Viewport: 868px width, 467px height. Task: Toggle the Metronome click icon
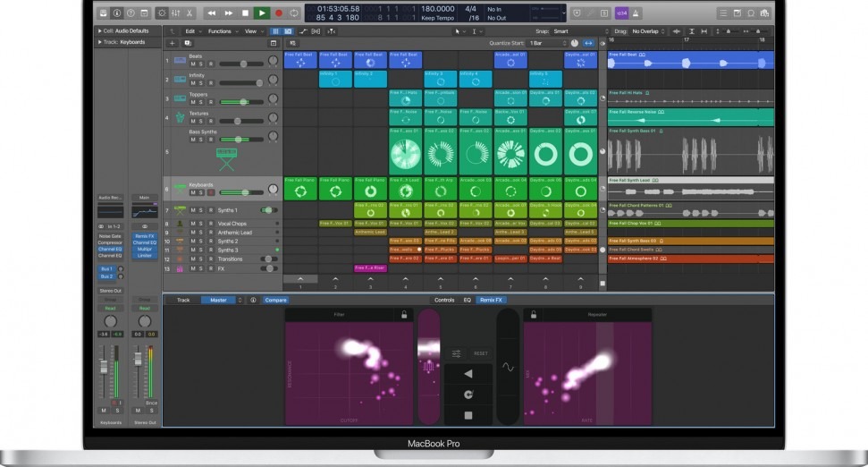click(x=636, y=13)
